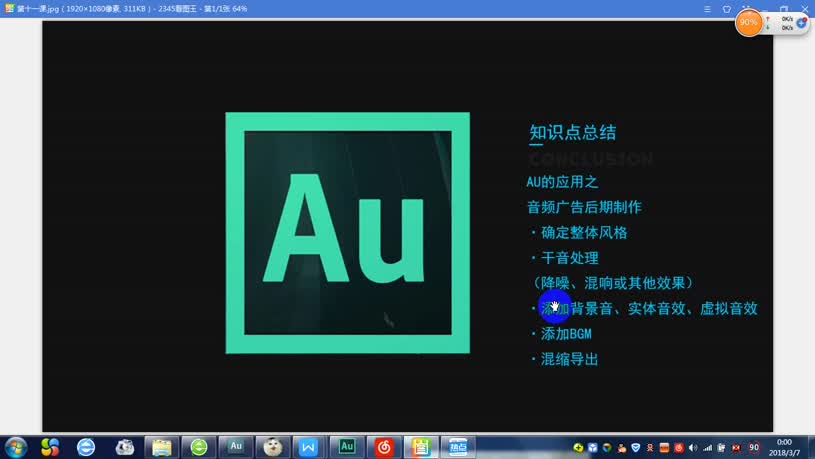Click the word 虚拟音效 in the slide
The width and height of the screenshot is (815, 459).
[729, 308]
